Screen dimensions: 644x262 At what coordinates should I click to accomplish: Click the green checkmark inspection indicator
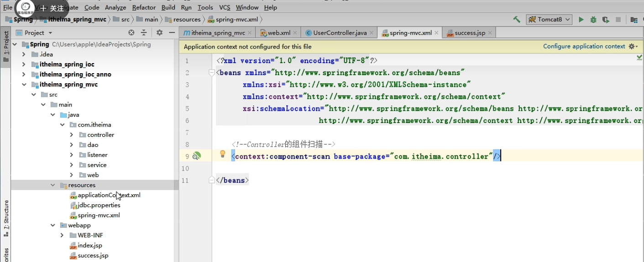pyautogui.click(x=639, y=58)
